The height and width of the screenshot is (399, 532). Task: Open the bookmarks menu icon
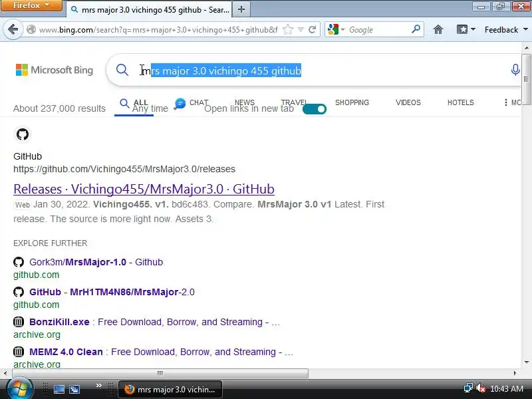(x=462, y=29)
